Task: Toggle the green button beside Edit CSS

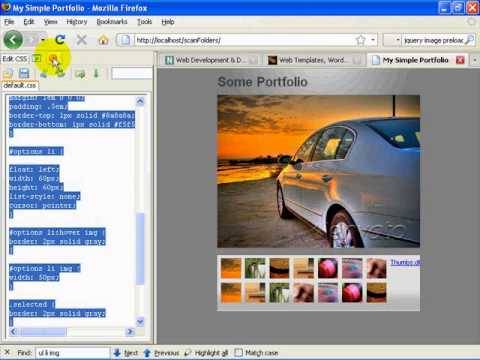Action: (x=37, y=59)
